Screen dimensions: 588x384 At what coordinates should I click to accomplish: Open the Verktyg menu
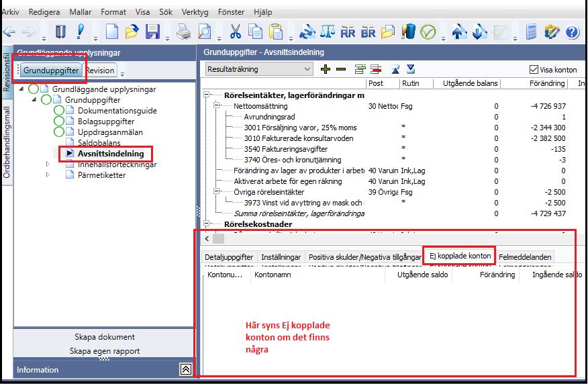point(195,12)
